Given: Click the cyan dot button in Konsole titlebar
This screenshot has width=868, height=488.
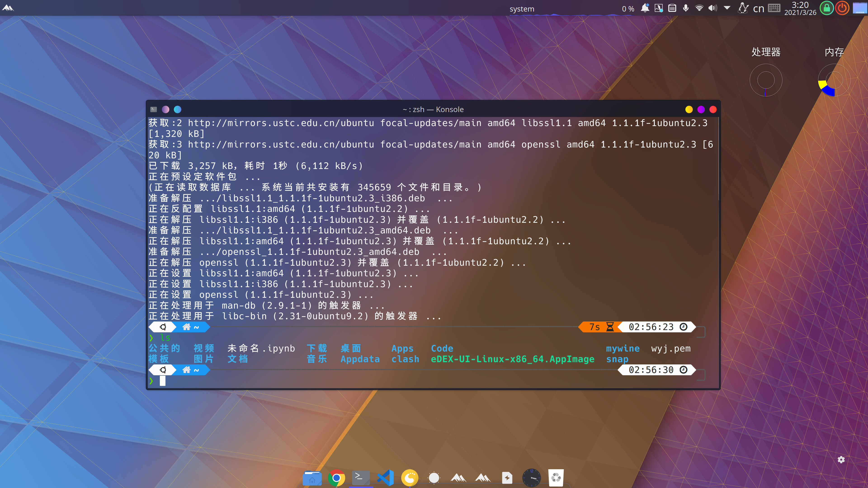Looking at the screenshot, I should (178, 109).
